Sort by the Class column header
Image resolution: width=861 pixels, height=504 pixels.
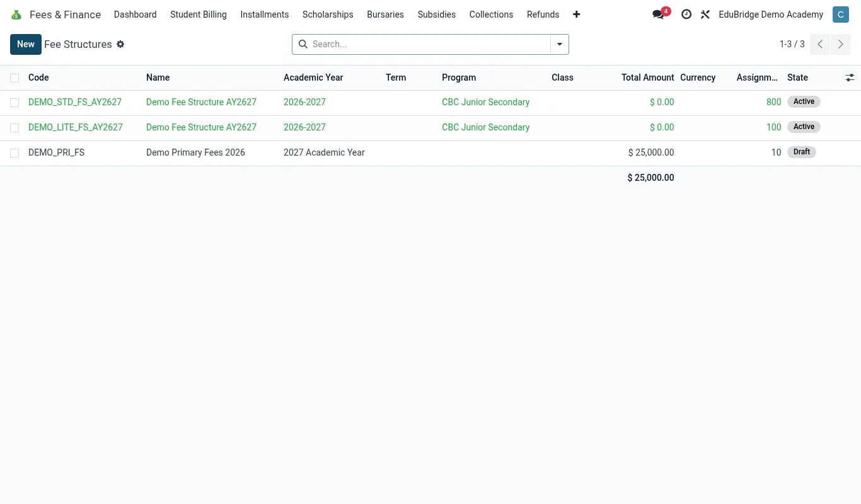tap(562, 77)
